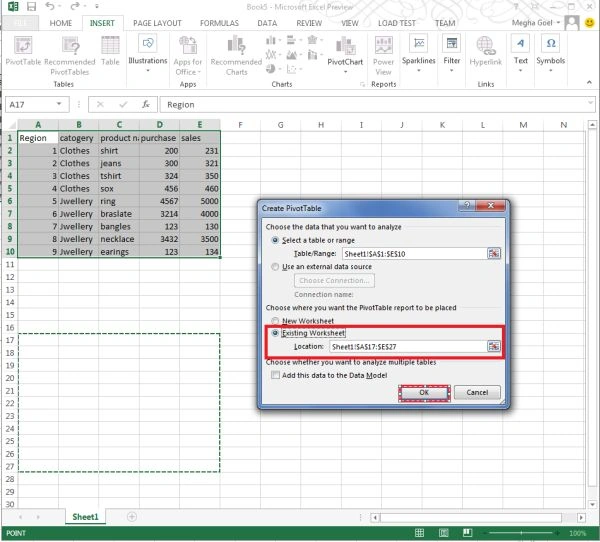Click the PivotChart icon in ribbon
Viewport: 600px width, 542px height.
[x=345, y=46]
